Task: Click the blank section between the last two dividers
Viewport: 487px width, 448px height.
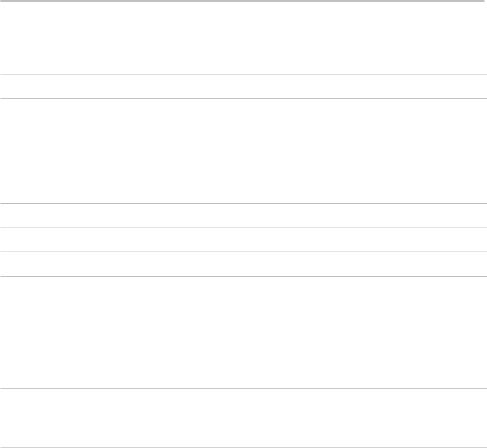Action: coord(243,418)
